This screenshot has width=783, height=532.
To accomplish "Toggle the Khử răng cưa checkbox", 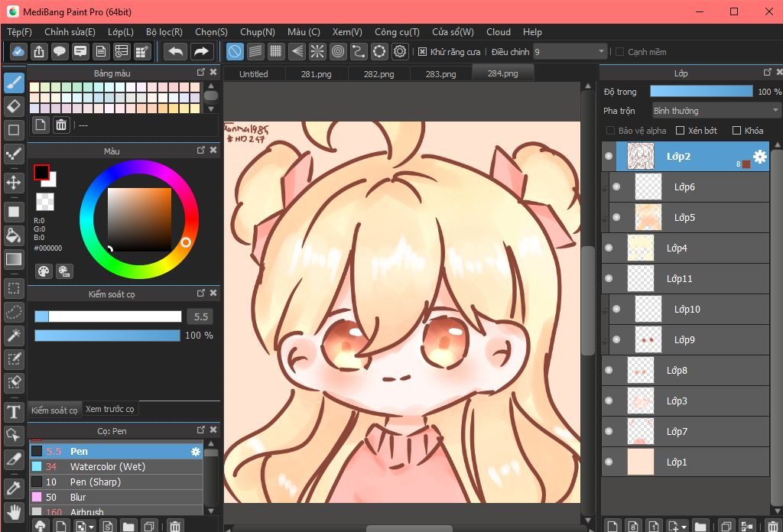I will (422, 52).
